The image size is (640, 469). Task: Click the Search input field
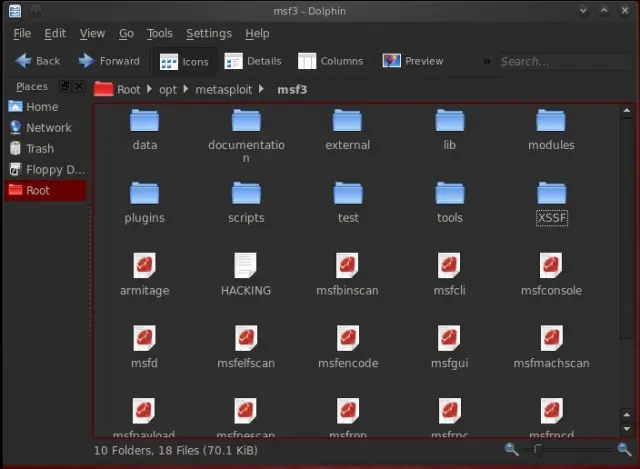point(565,61)
